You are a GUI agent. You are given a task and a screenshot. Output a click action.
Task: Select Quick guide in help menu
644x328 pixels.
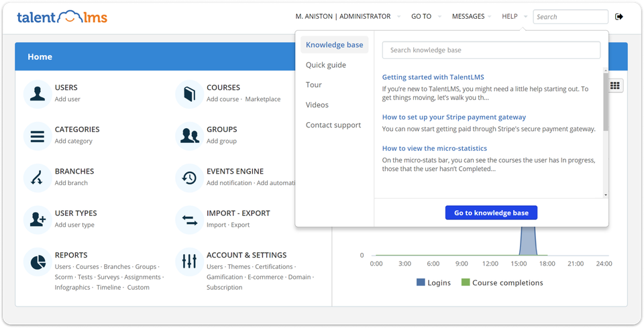[x=326, y=65]
